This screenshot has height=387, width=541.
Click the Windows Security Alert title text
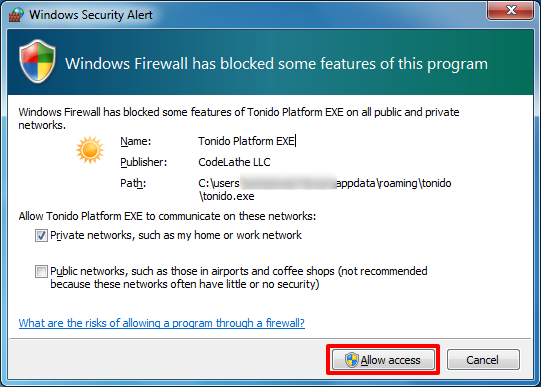pyautogui.click(x=91, y=15)
